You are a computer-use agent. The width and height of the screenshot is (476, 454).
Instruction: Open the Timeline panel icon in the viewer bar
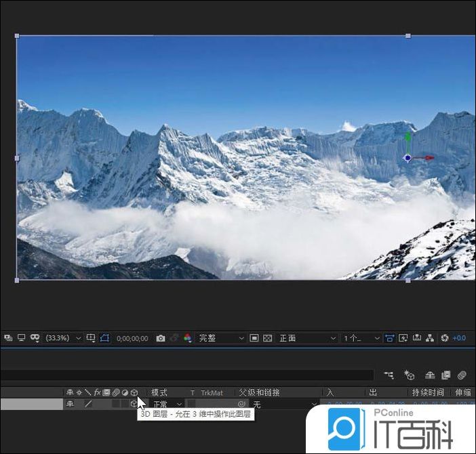[417, 337]
